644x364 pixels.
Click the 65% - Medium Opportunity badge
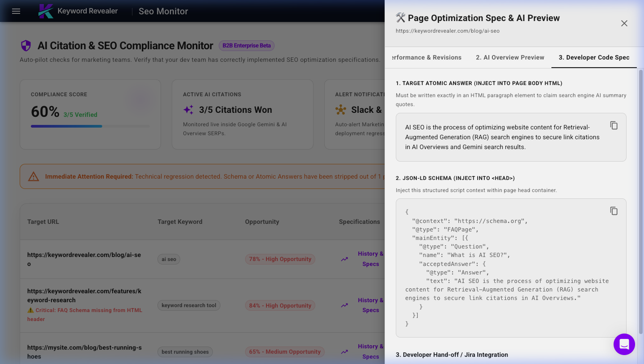pyautogui.click(x=285, y=352)
